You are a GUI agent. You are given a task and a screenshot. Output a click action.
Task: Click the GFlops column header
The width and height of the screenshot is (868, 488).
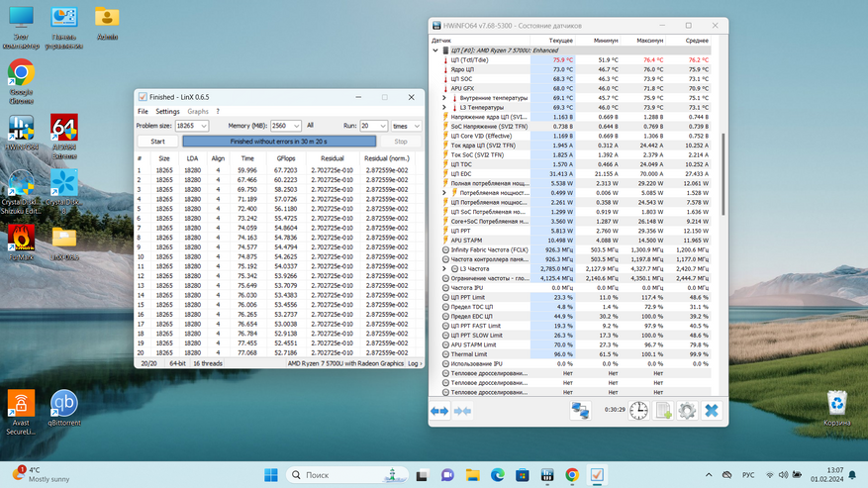(x=285, y=158)
